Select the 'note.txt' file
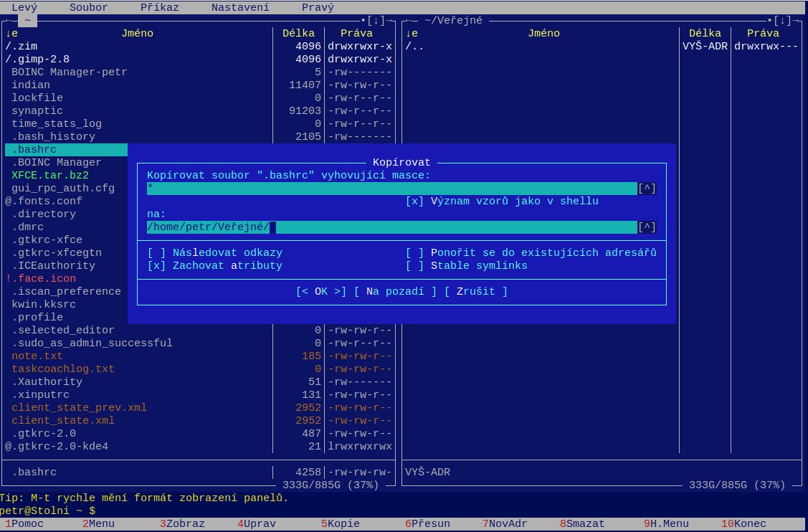Screen dimensions: 808x532 [x=199, y=356]
